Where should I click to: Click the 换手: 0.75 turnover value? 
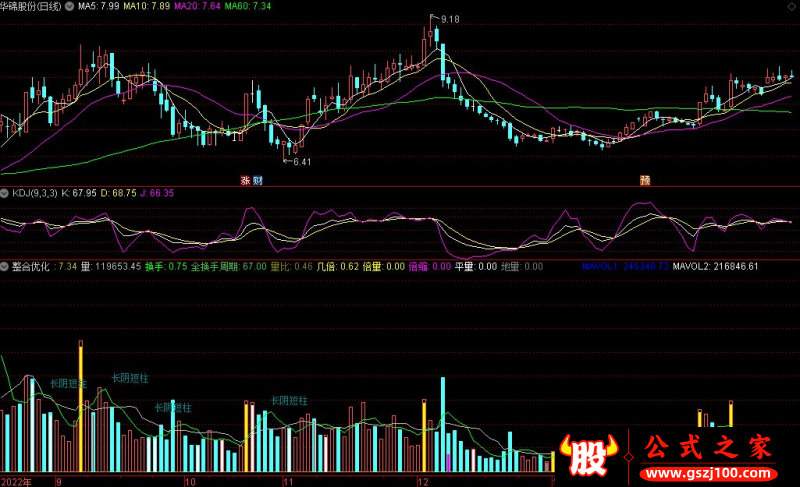[166, 266]
